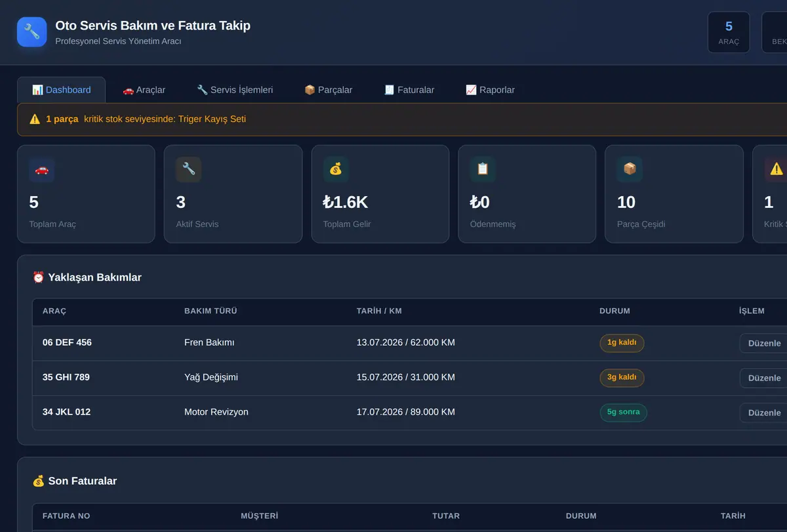Click the 'TARİH / KM' column header
787x532 pixels.
coord(379,311)
